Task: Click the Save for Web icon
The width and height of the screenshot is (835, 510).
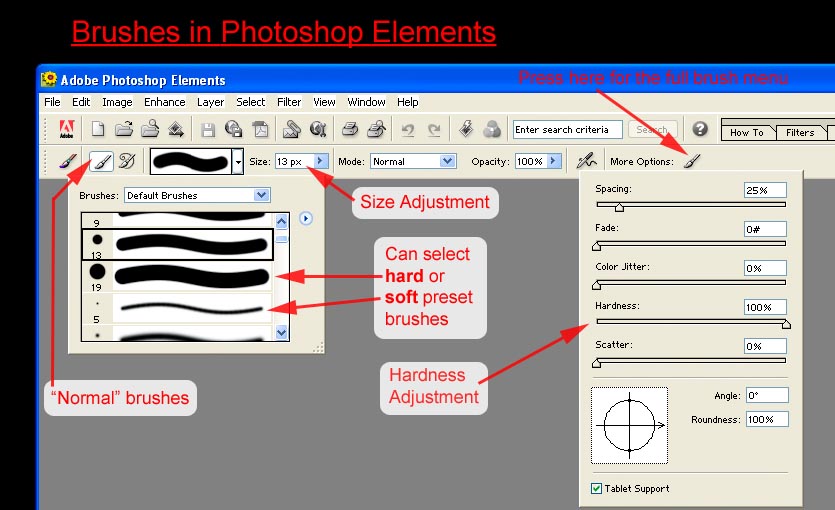Action: click(233, 129)
